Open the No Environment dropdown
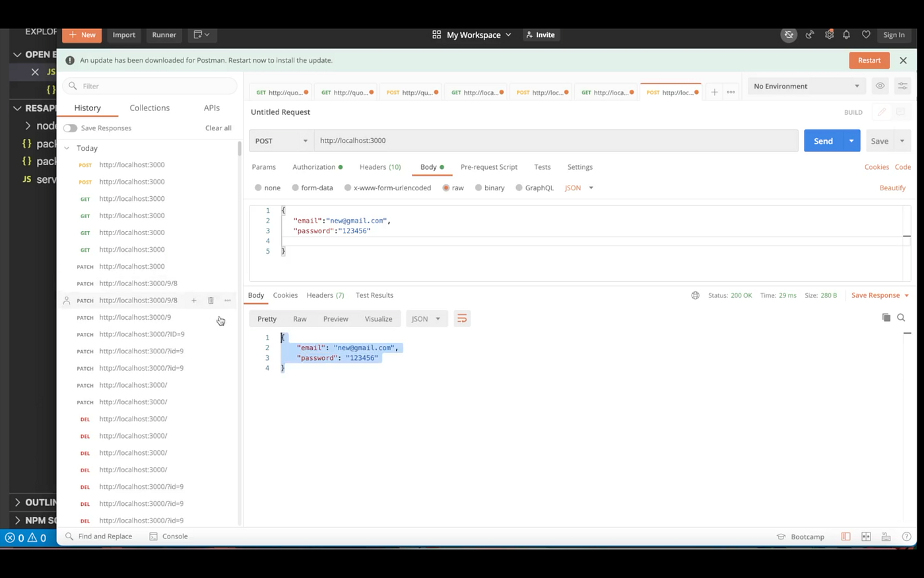 (x=805, y=86)
